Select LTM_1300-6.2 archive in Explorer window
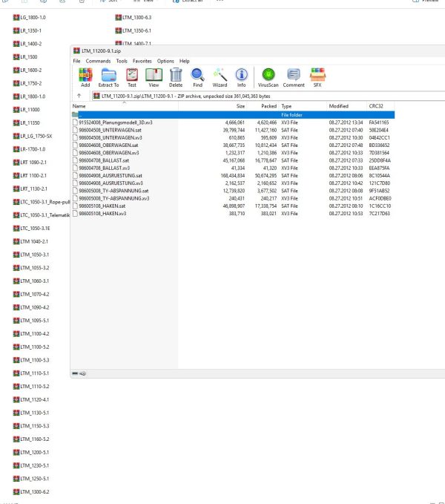This screenshot has height=504, width=445. pyautogui.click(x=31, y=492)
